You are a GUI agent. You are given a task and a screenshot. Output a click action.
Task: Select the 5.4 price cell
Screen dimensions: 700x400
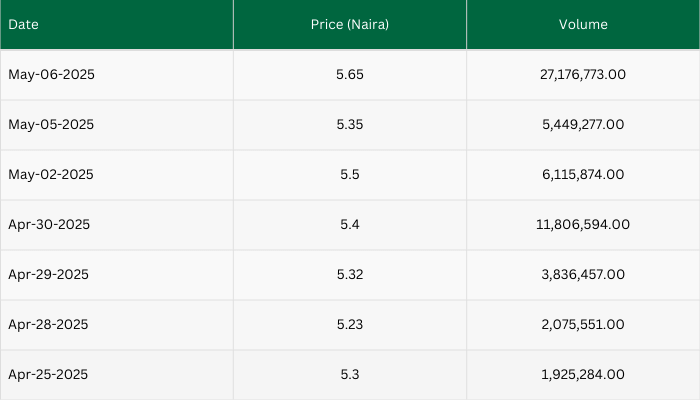[x=349, y=225]
